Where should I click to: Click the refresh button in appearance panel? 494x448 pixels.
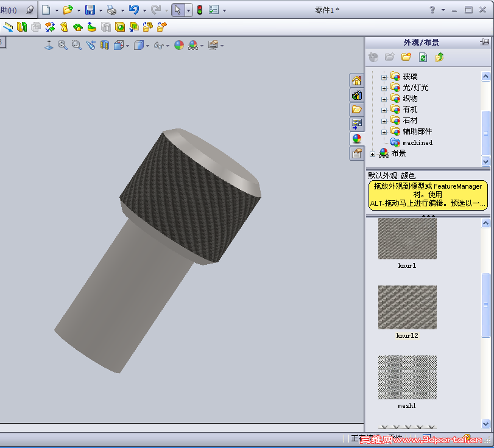click(423, 57)
